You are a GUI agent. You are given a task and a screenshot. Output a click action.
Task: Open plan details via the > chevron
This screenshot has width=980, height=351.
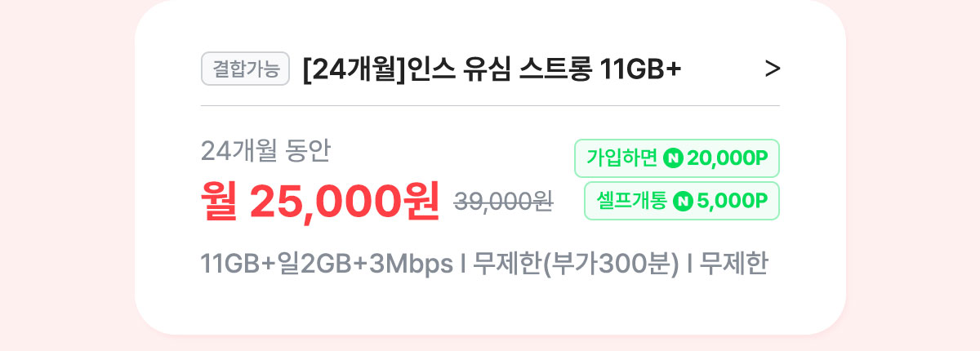(x=773, y=70)
